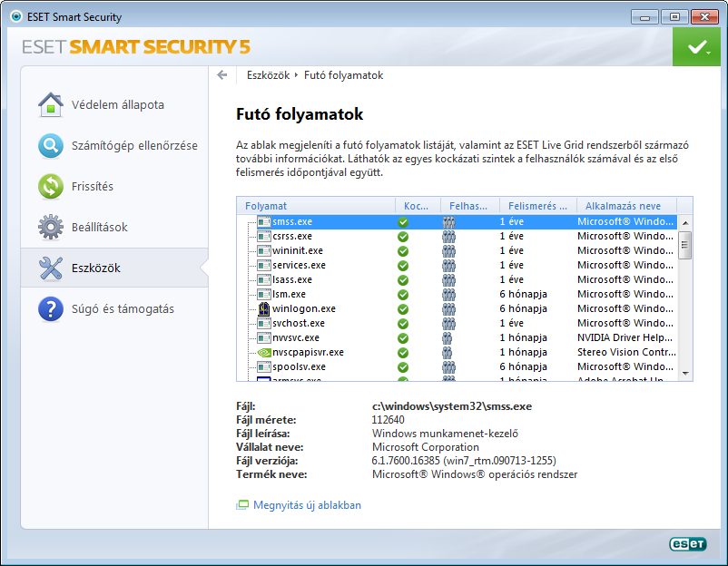
Task: Click the green risk checkmark for spoolsv.exe
Action: click(x=403, y=367)
